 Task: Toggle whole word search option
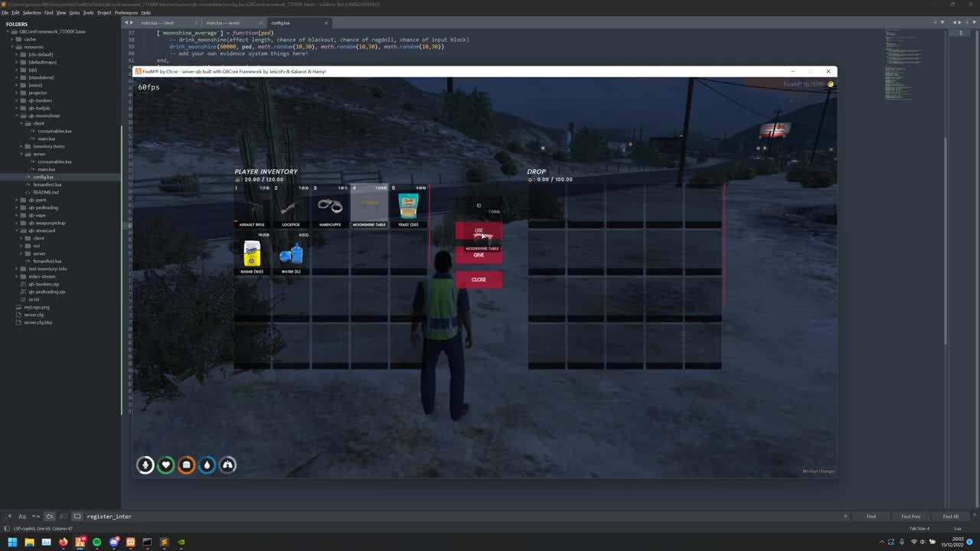pyautogui.click(x=36, y=517)
